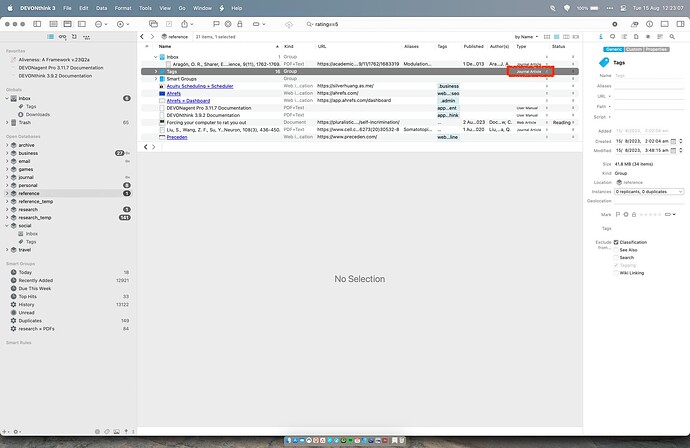Toggle the inspector panel icon in the top-right corner
The image size is (690, 448).
680,24
